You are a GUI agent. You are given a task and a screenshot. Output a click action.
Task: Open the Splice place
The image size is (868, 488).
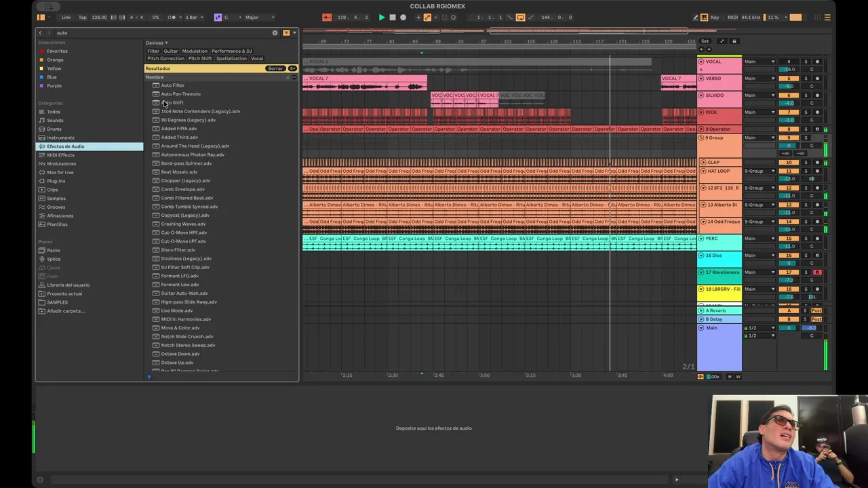tap(54, 259)
